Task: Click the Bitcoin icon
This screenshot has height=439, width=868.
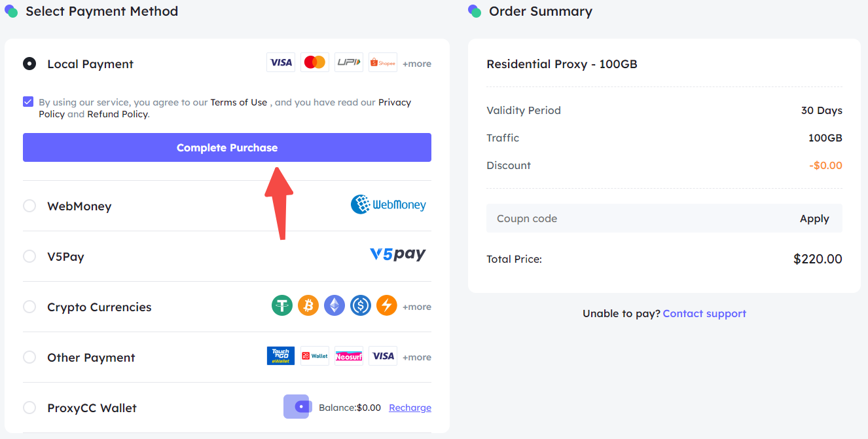Action: [308, 305]
